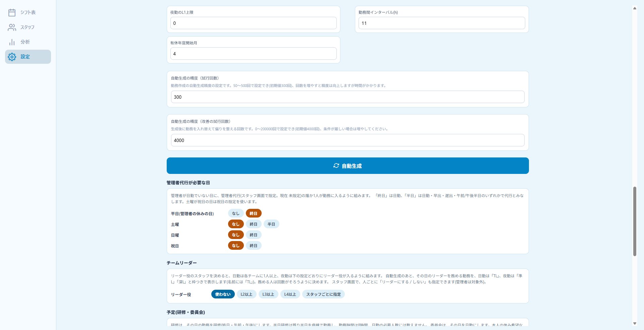Viewport: 644px width, 330px height.
Task: Click the people icon for スタッフ
Action: pyautogui.click(x=12, y=27)
